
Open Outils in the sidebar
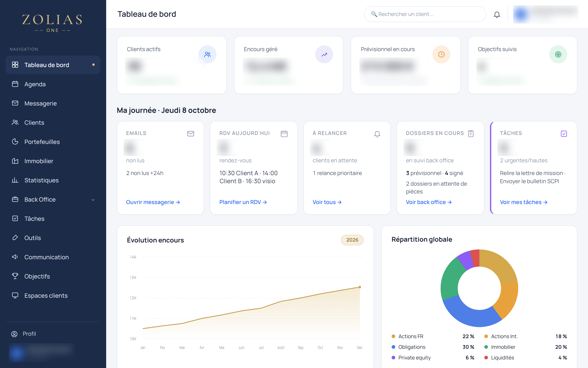point(53,238)
